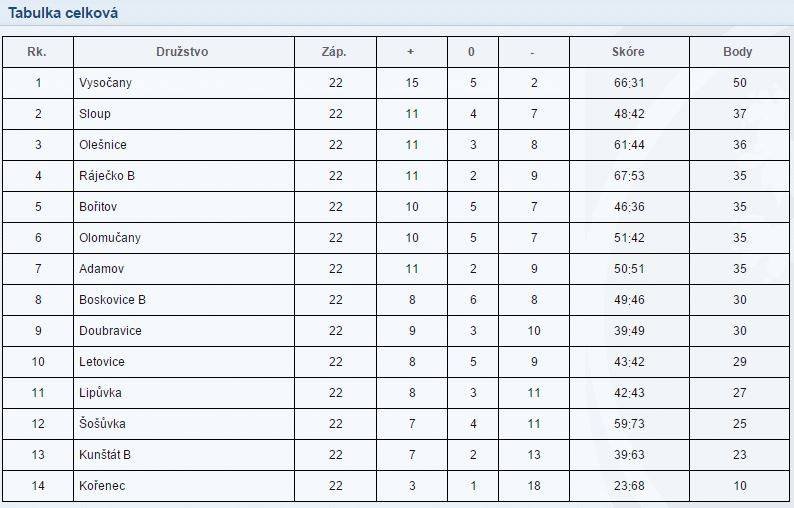The width and height of the screenshot is (794, 508).
Task: Click the Olomučany team name
Action: [x=110, y=238]
